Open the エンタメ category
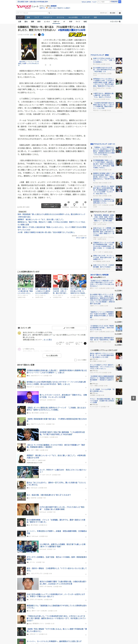Screen dimensions: 138x644 (x=47, y=21)
